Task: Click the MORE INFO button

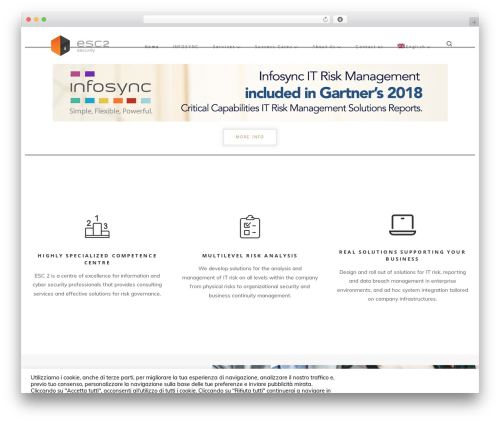Action: 250,137
